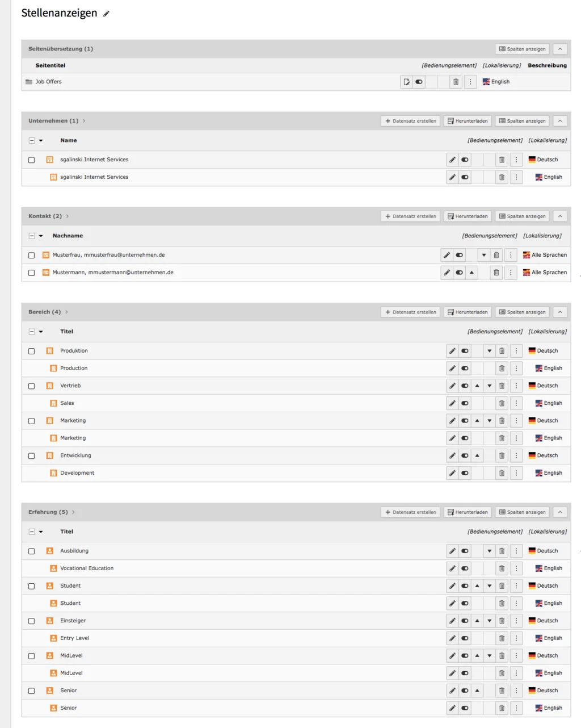Open the select-all dropdown in Kontakt table
Image resolution: width=581 pixels, height=728 pixels.
(40, 236)
